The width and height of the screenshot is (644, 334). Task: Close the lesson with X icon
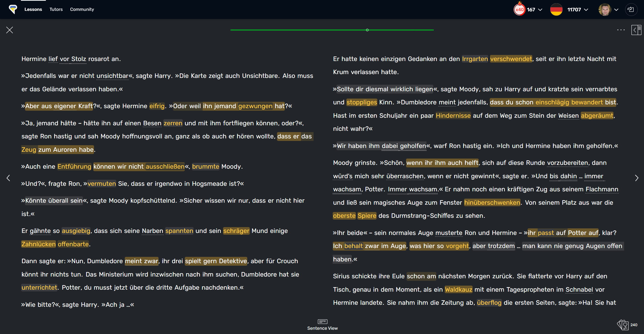pos(10,30)
